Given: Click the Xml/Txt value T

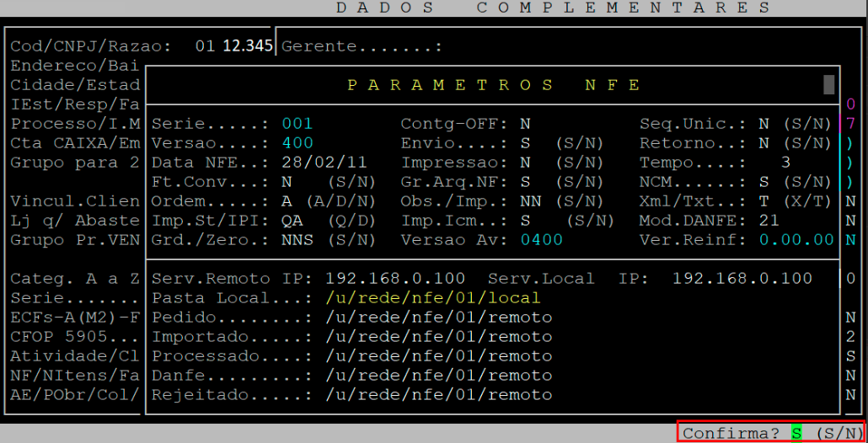Looking at the screenshot, I should pyautogui.click(x=764, y=201).
